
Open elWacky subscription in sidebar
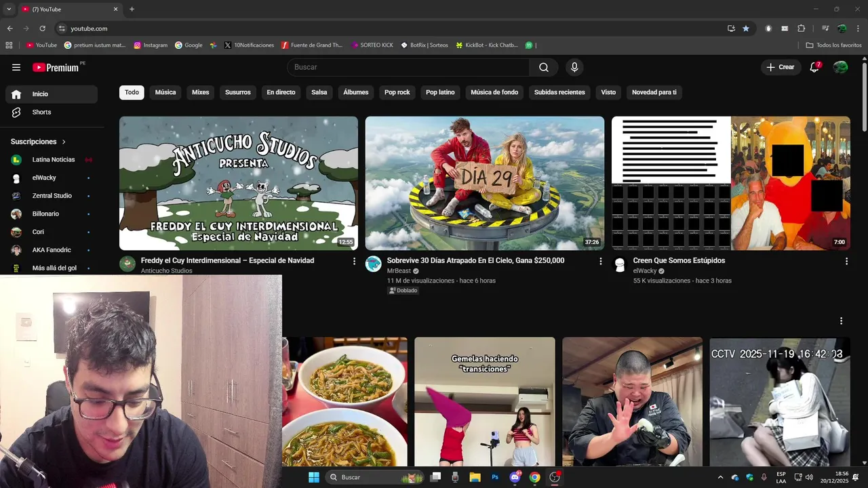pos(52,178)
